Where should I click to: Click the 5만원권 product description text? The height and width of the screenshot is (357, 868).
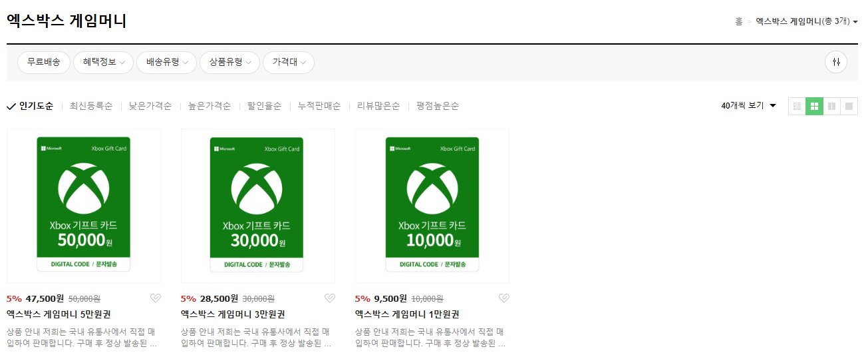[x=82, y=338]
